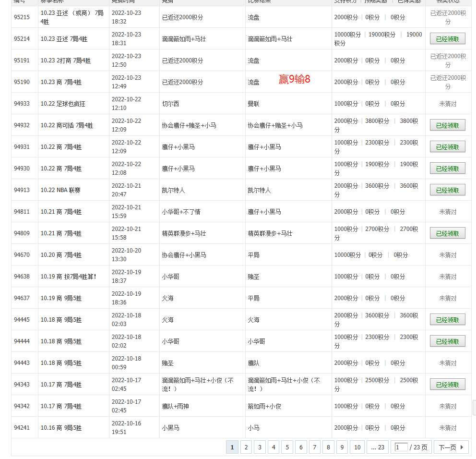476x459 pixels.
Task: Click 已经领取 button for entry 94445
Action: (x=447, y=320)
